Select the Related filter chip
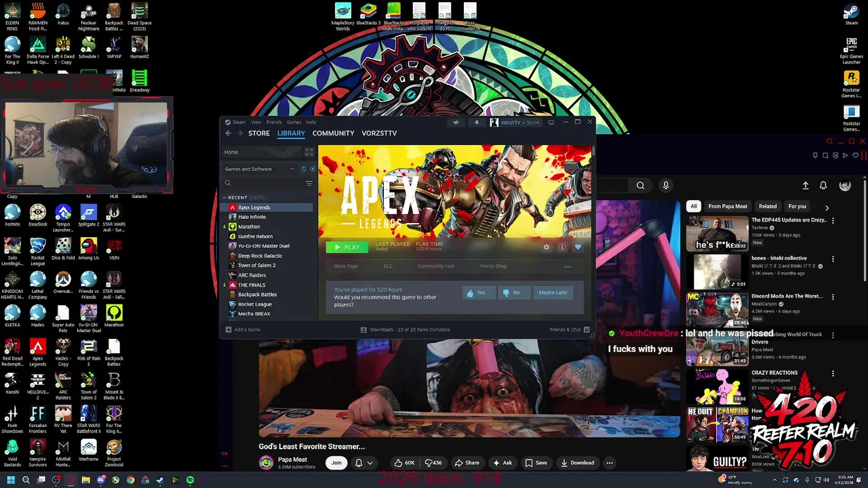 [x=768, y=206]
